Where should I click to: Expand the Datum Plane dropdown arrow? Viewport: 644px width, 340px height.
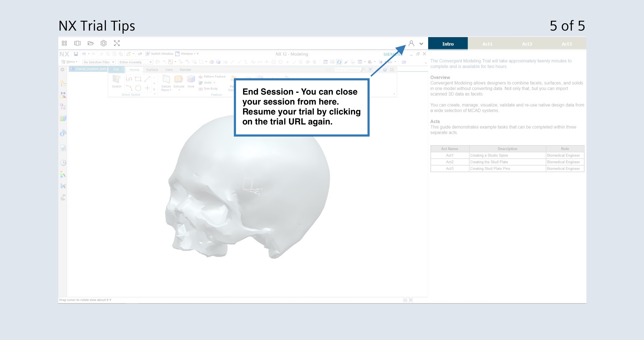pyautogui.click(x=171, y=90)
